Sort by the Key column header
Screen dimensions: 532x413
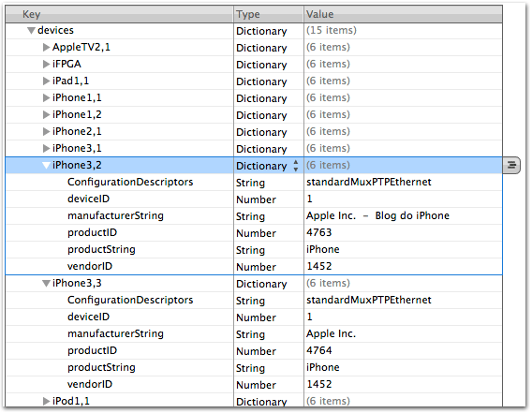click(120, 14)
